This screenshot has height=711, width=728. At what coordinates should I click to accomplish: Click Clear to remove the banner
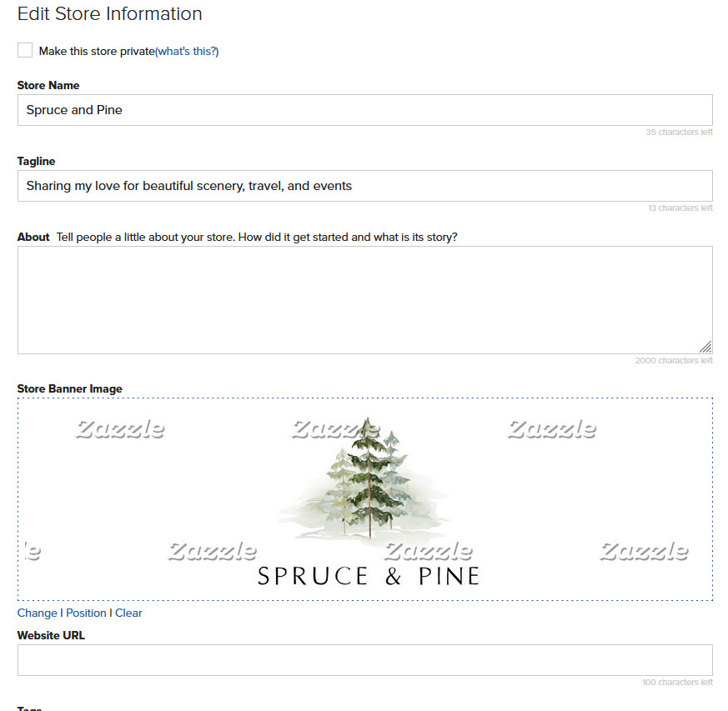128,613
